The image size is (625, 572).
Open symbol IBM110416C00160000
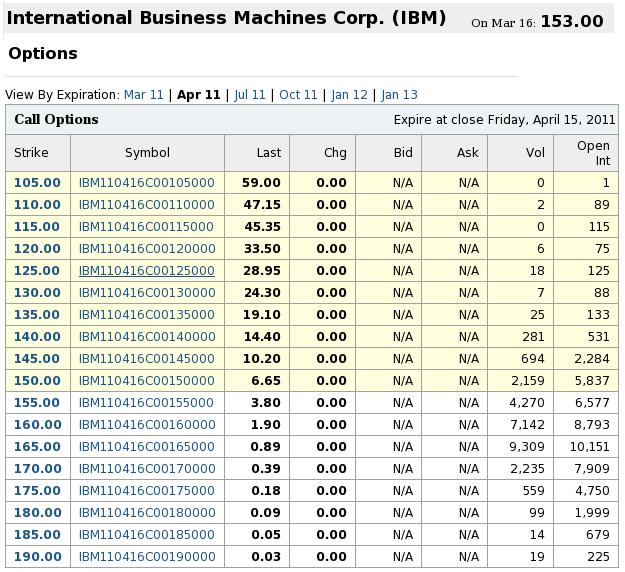click(147, 425)
